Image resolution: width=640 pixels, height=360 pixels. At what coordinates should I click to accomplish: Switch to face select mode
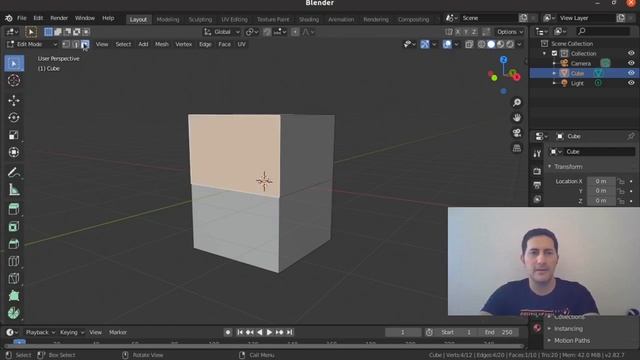[85, 44]
